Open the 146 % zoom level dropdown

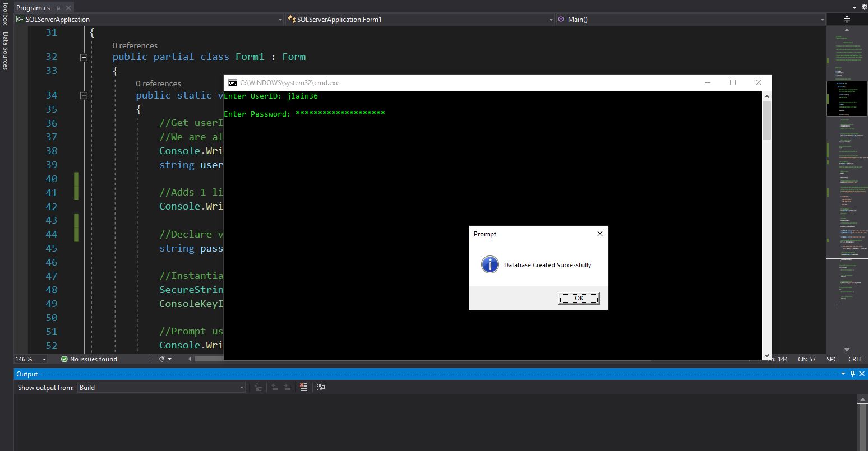[x=44, y=359]
